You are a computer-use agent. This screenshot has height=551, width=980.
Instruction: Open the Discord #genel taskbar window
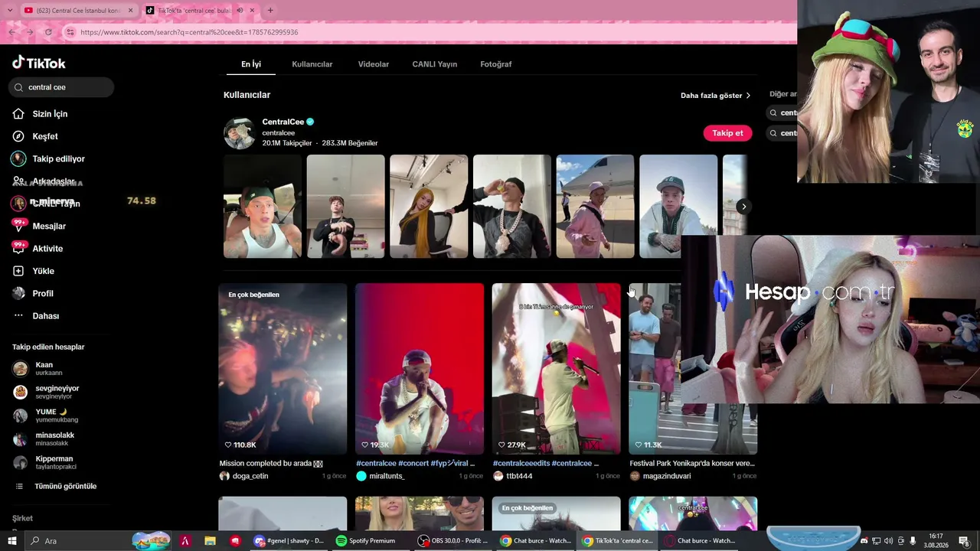[x=289, y=541]
